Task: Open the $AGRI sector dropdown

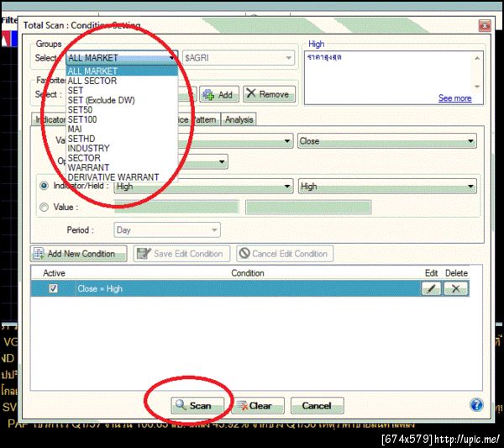Action: pyautogui.click(x=239, y=58)
